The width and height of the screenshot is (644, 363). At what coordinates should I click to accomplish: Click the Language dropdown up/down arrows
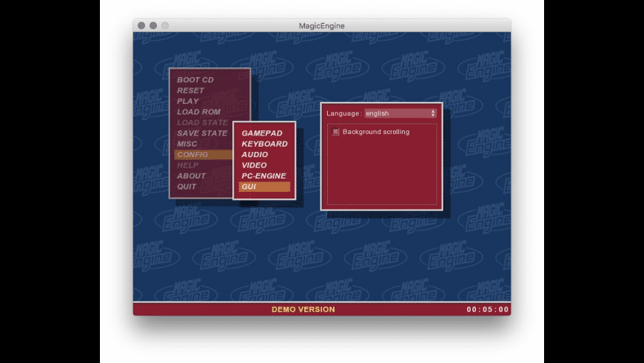point(433,113)
